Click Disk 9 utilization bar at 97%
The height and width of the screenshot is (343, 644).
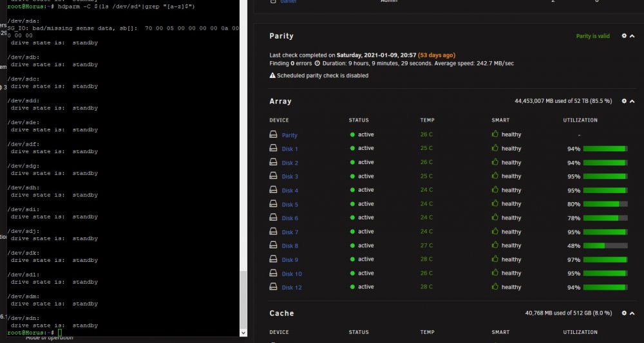(x=605, y=260)
